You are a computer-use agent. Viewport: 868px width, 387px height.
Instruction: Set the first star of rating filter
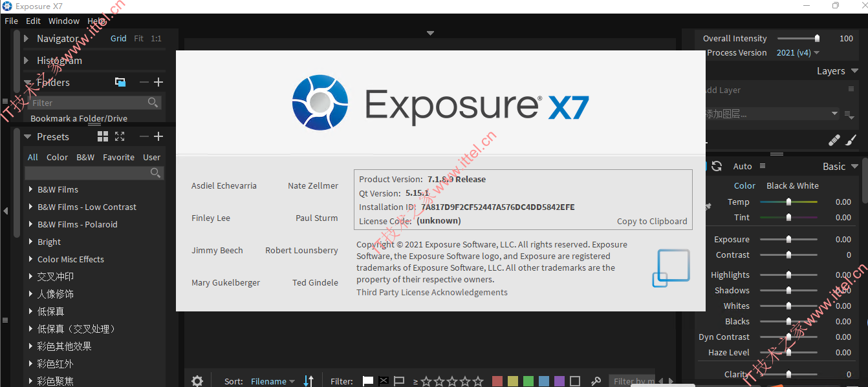[x=426, y=381]
